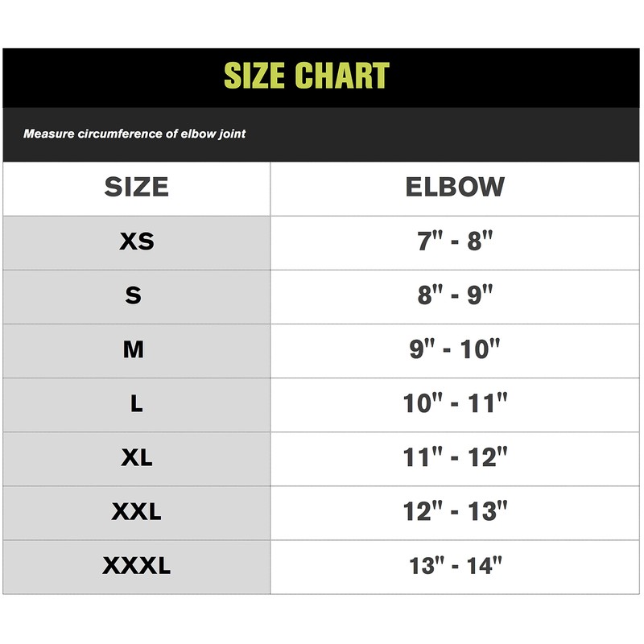Pick the L size cell

click(136, 403)
